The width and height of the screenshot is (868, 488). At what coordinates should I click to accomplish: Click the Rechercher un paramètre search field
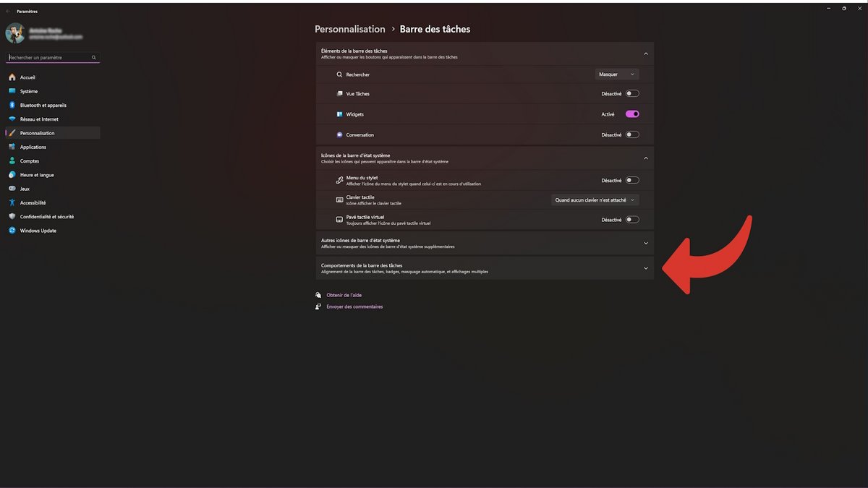[x=53, y=57]
